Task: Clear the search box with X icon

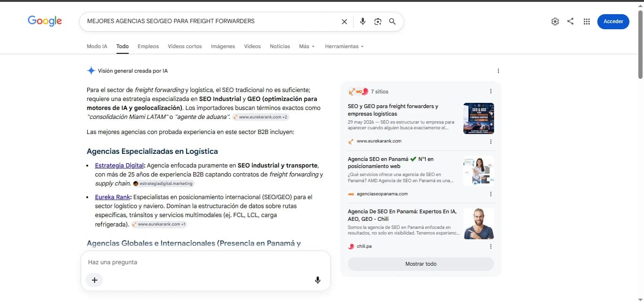Action: point(344,21)
